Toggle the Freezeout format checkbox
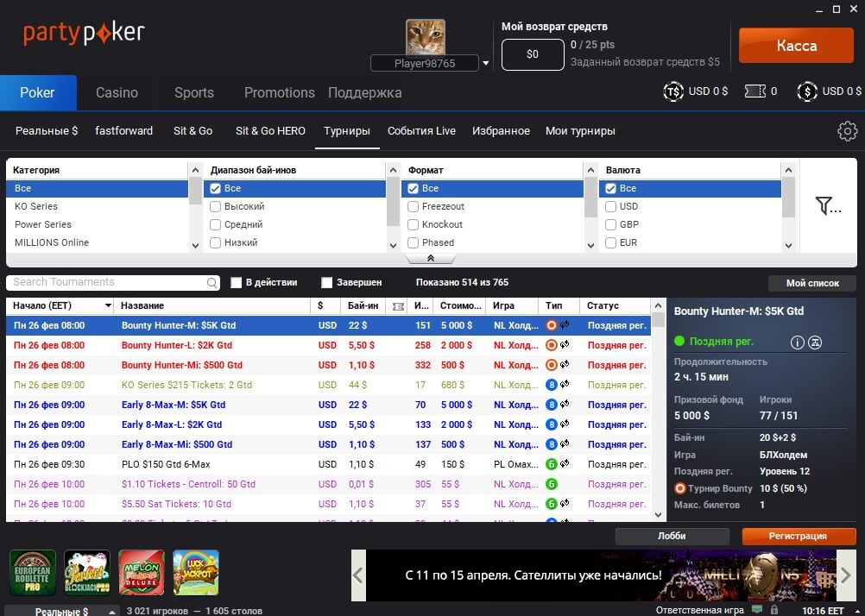 point(413,207)
